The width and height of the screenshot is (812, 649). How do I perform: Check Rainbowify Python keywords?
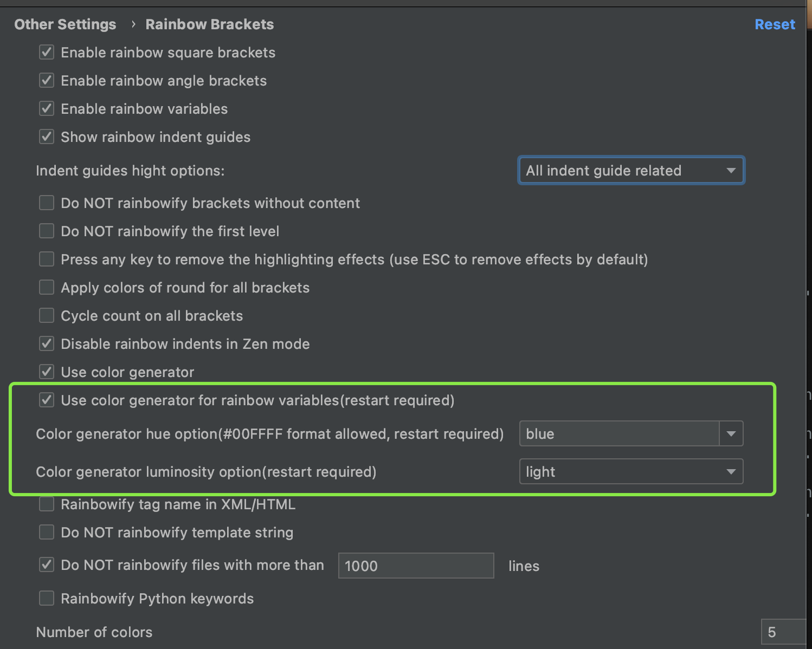[x=47, y=599]
